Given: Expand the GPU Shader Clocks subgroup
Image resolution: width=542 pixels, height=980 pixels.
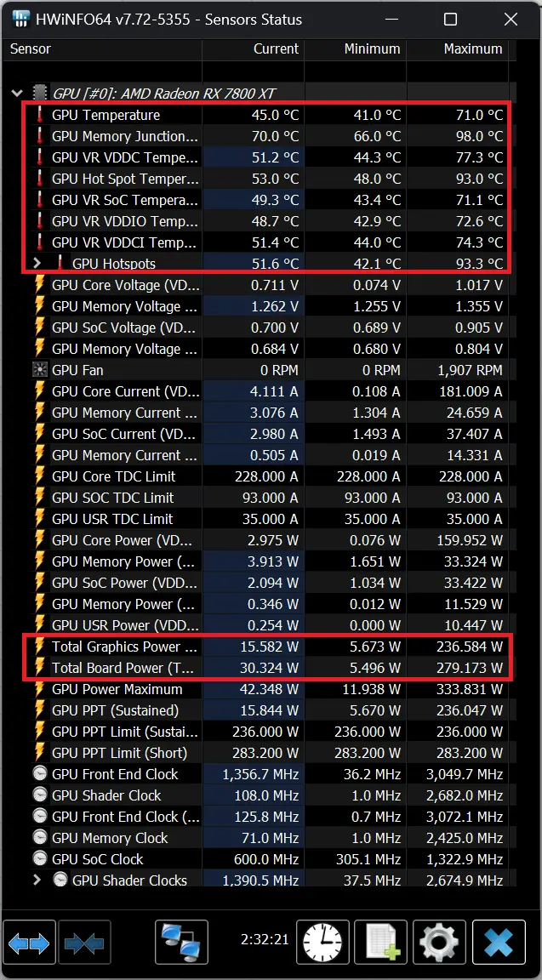Looking at the screenshot, I should tap(37, 880).
